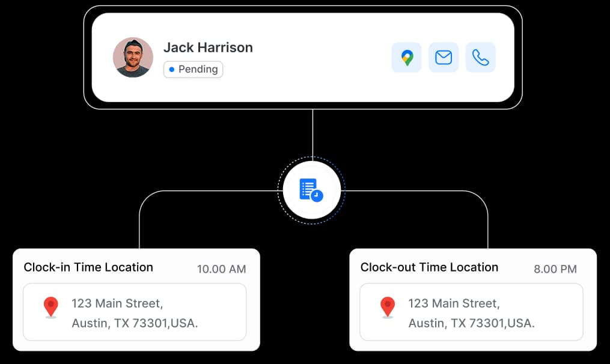Click the Clock-in Time Location heading
610x364 pixels.
pyautogui.click(x=88, y=267)
